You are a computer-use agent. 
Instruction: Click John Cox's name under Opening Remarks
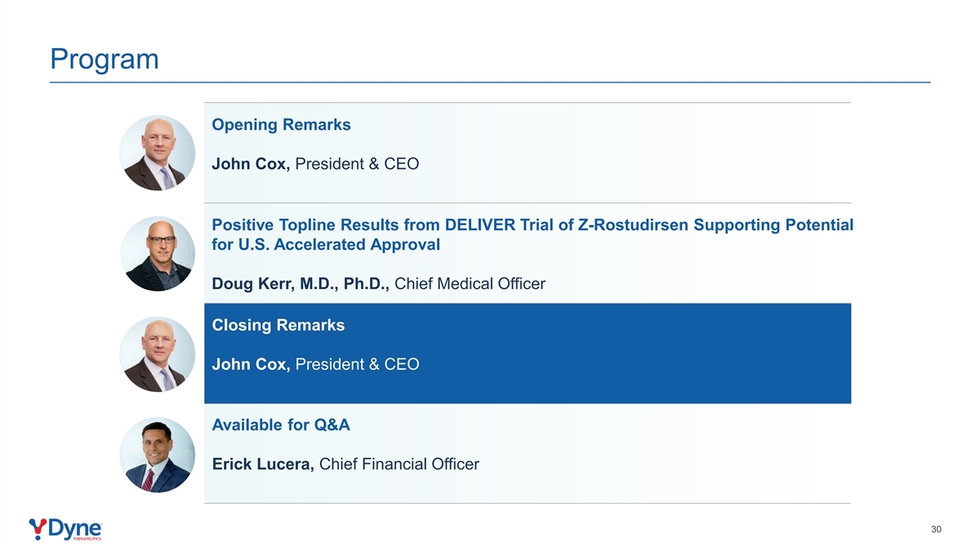(x=251, y=164)
